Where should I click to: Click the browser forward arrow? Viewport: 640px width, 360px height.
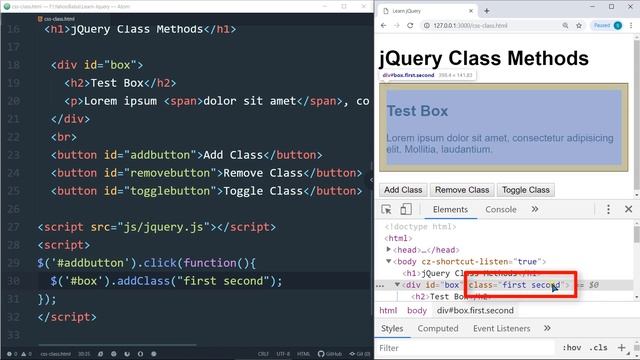pos(397,25)
